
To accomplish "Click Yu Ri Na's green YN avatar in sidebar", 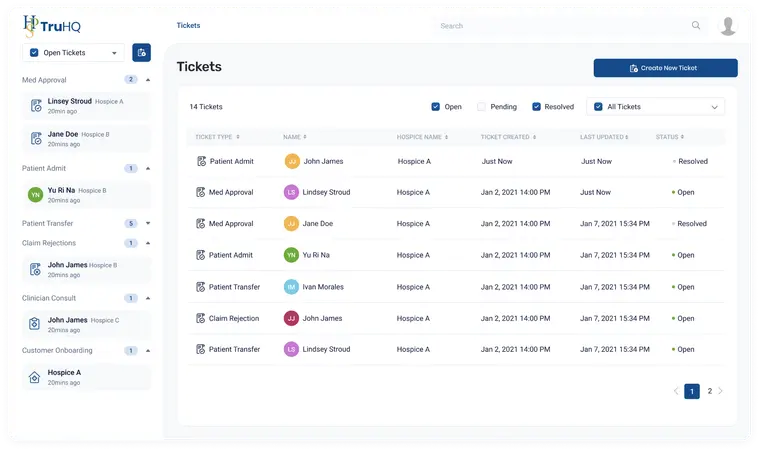I will 35,194.
